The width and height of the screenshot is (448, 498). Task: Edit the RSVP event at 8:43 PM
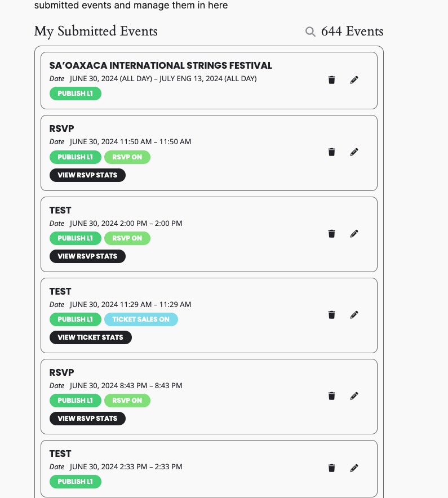click(354, 395)
